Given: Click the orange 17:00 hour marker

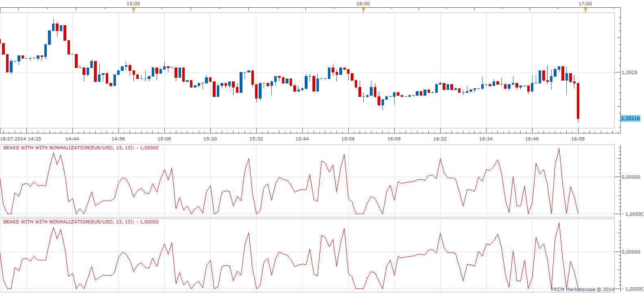Looking at the screenshot, I should coord(585,10).
